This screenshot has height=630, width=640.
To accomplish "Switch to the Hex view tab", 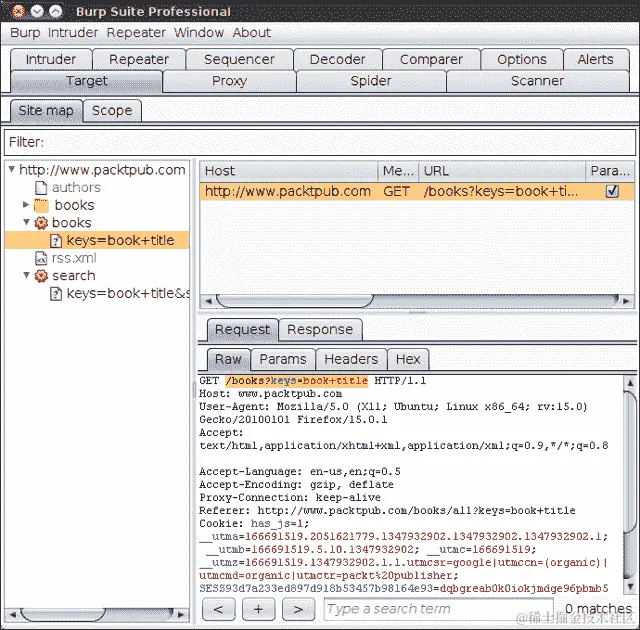I will click(x=408, y=359).
